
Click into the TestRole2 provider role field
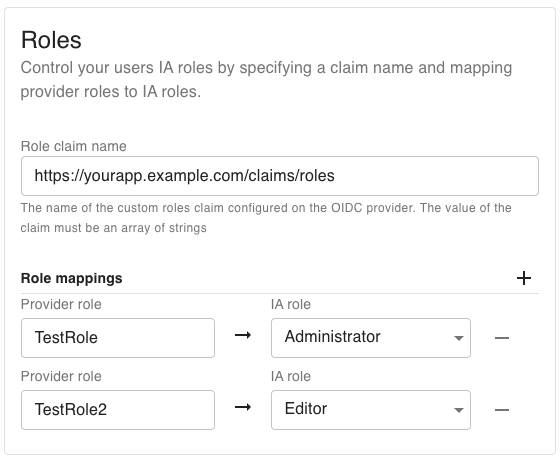(118, 410)
